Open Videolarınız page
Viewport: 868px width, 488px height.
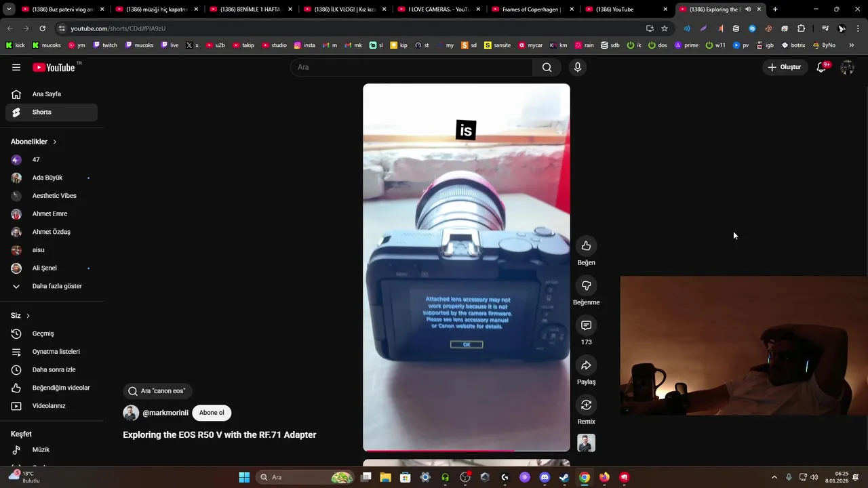[52, 406]
